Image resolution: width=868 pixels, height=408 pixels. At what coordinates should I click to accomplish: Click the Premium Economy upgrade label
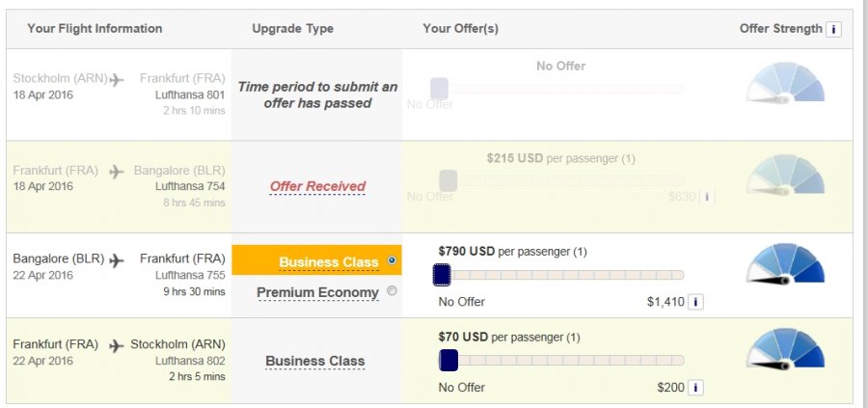(x=317, y=292)
